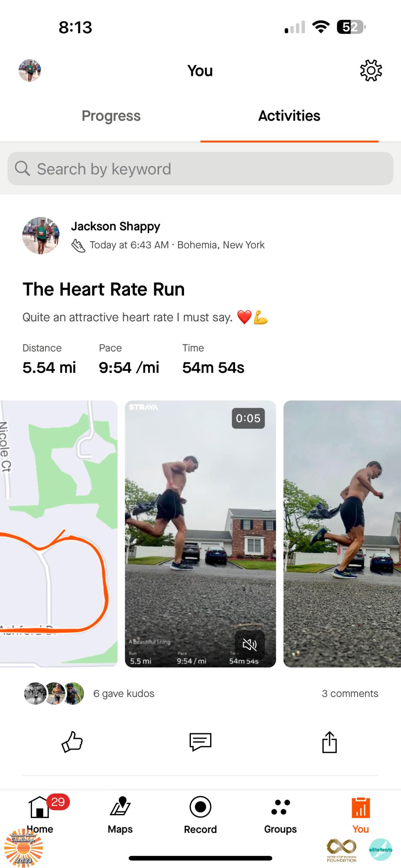This screenshot has width=401, height=868.
Task: See who gave the 6 kudos
Action: coord(124,693)
